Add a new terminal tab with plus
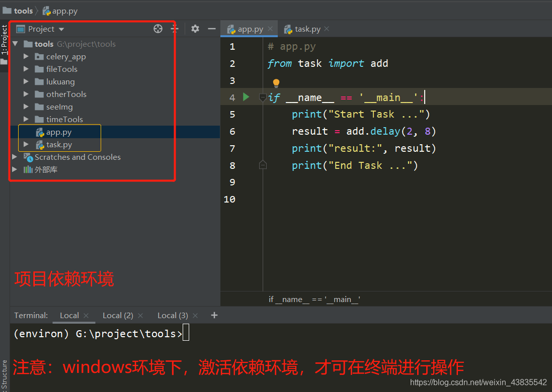This screenshot has width=552, height=392. [214, 315]
